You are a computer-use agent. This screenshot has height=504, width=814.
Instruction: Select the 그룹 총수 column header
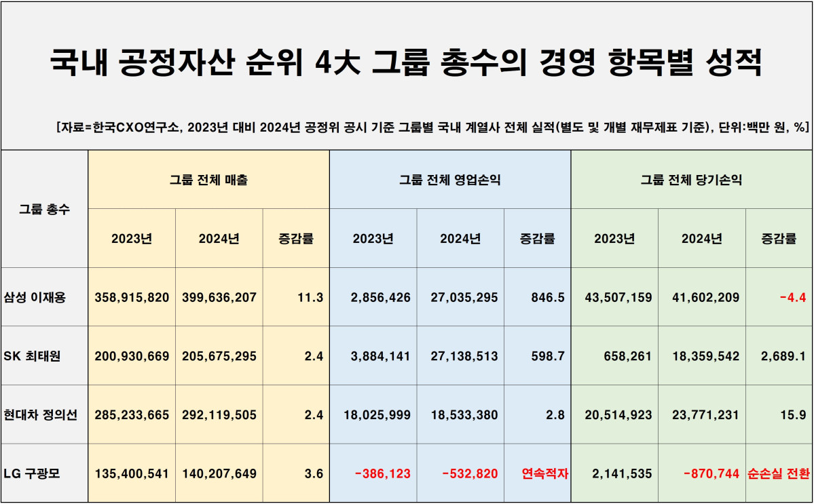coord(44,209)
